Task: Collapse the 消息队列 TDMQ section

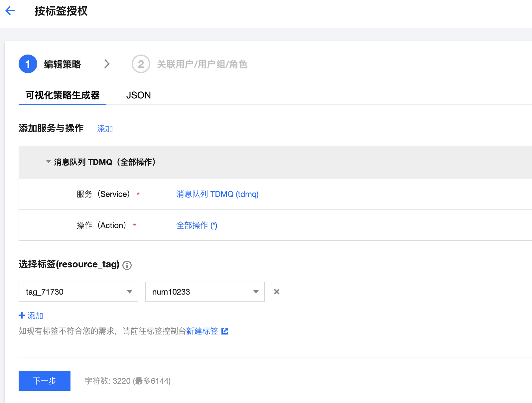Action: pos(49,162)
